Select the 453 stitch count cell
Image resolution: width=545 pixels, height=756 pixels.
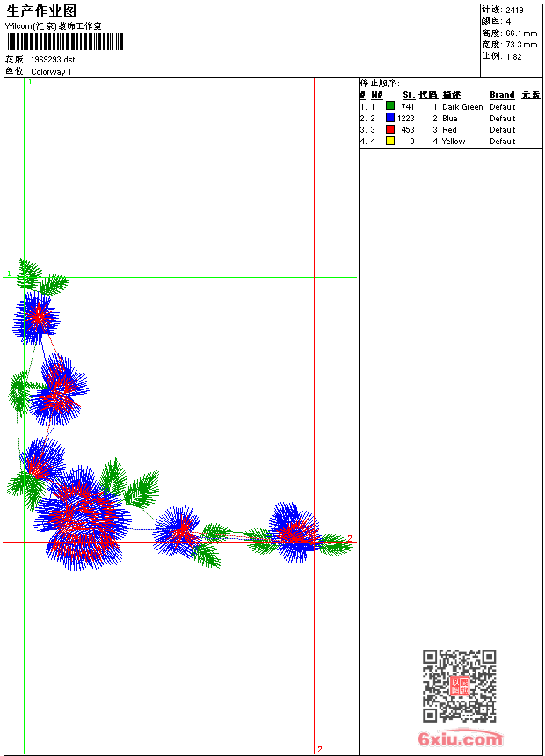point(408,130)
